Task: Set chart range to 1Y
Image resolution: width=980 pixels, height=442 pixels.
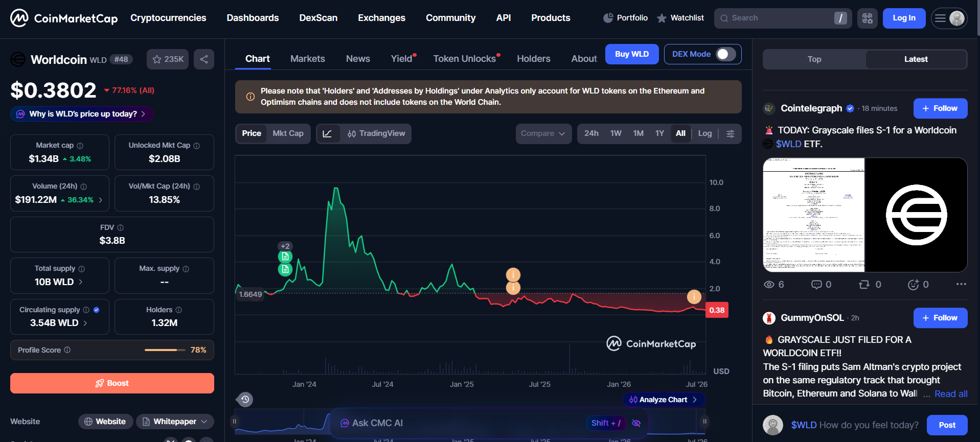Action: [660, 133]
